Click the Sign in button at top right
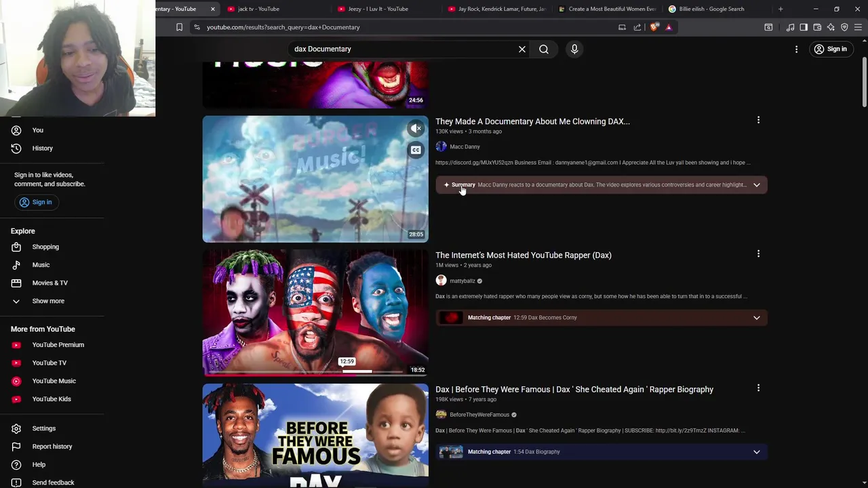 [x=831, y=49]
